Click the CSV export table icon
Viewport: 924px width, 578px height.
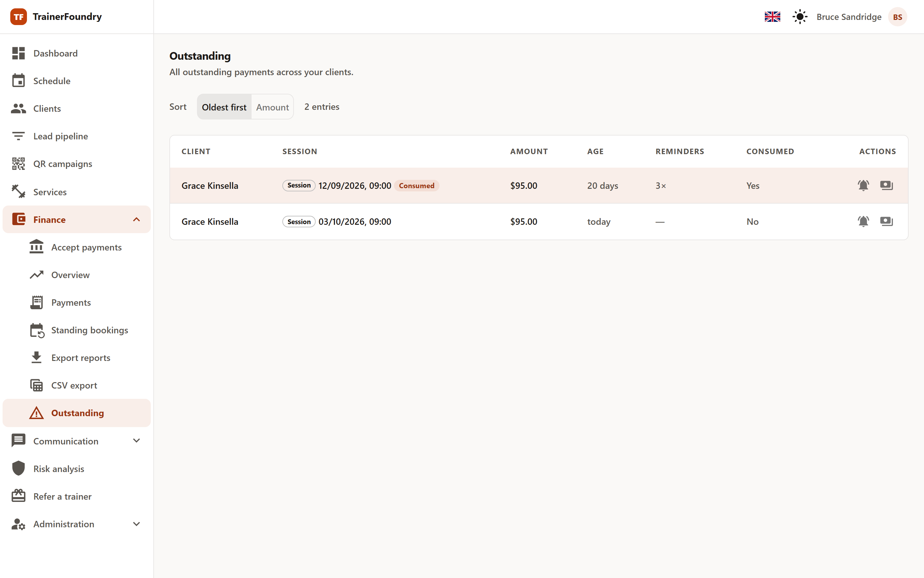coord(36,385)
